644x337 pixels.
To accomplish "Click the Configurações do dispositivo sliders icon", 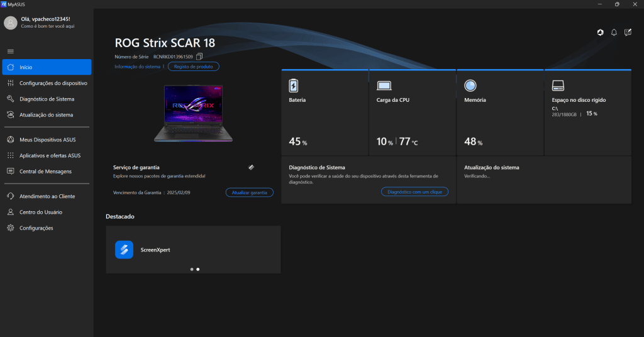I will tap(11, 83).
